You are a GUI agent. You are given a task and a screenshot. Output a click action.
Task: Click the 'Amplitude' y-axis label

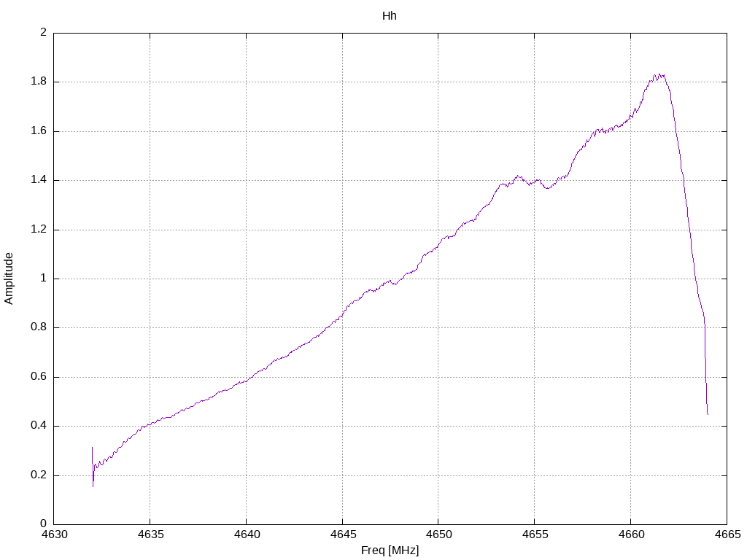click(9, 279)
